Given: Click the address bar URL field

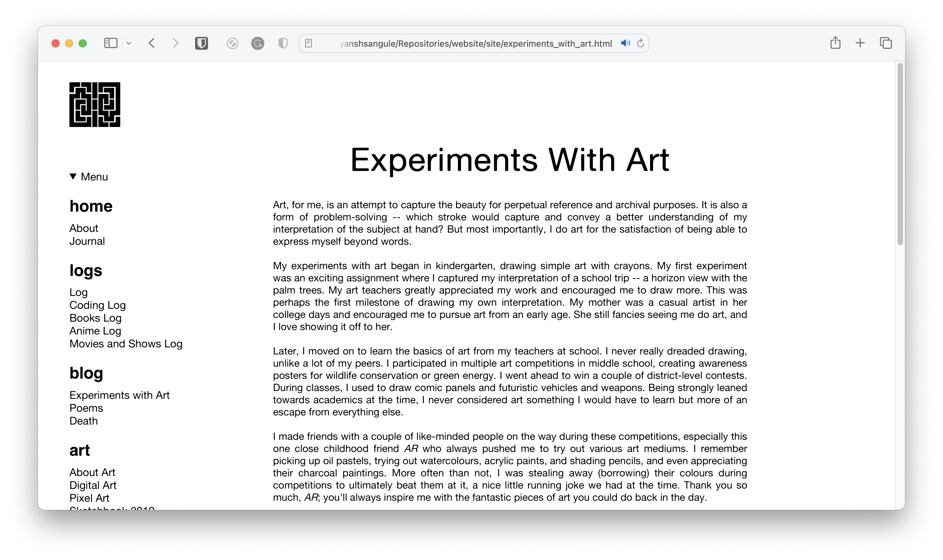Looking at the screenshot, I should [474, 43].
